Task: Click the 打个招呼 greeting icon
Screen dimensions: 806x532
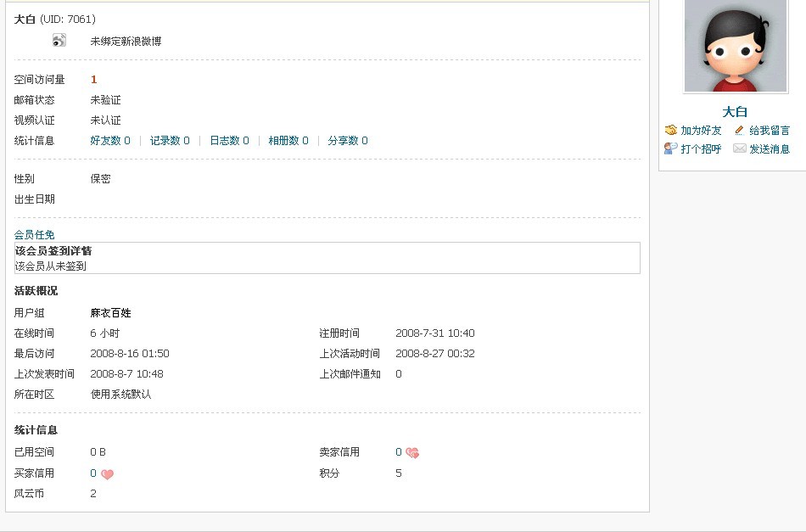Action: pos(670,148)
